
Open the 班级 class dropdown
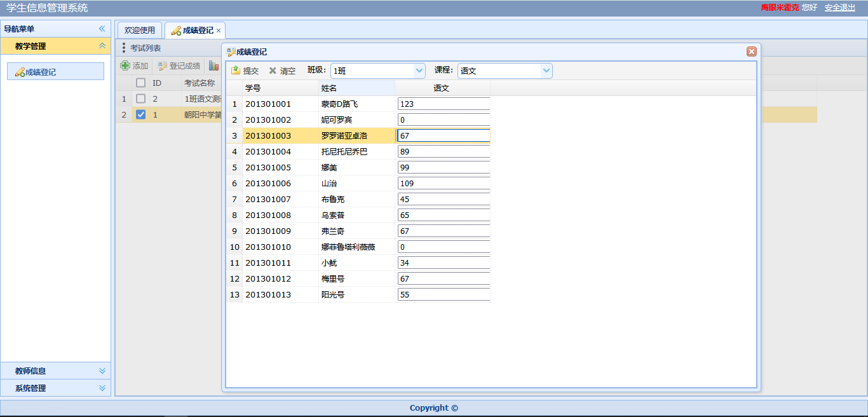419,71
